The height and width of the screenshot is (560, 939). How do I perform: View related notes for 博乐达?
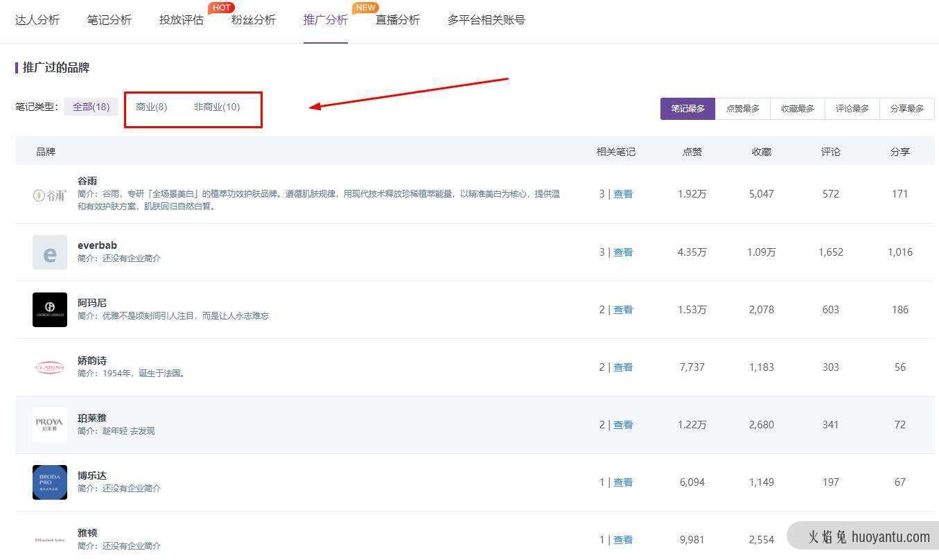point(623,482)
